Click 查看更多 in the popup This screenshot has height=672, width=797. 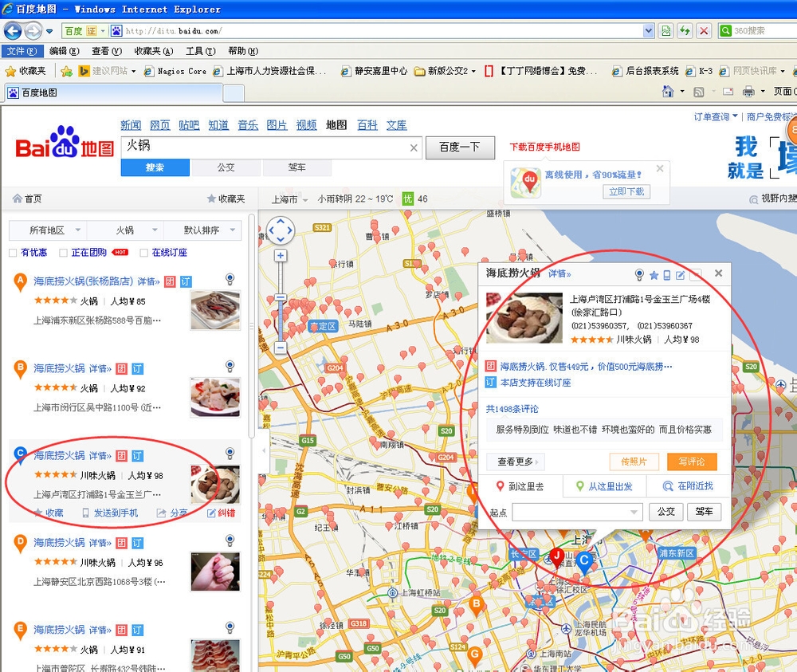(516, 462)
